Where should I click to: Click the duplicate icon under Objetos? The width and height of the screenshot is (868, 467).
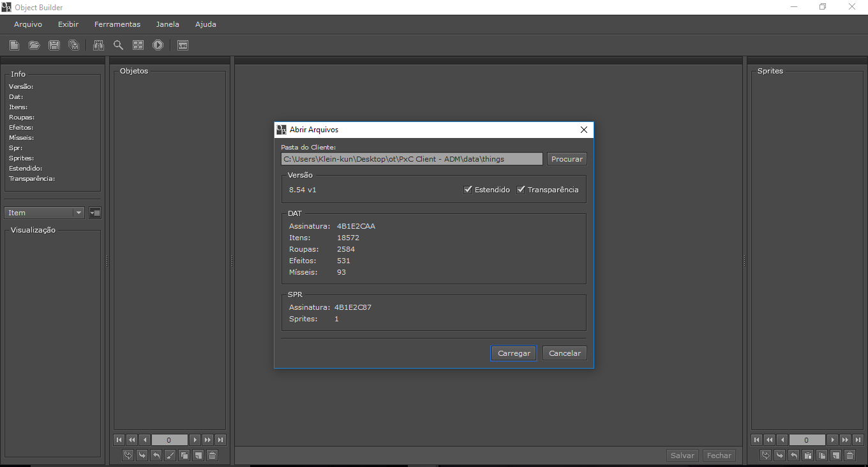click(184, 456)
